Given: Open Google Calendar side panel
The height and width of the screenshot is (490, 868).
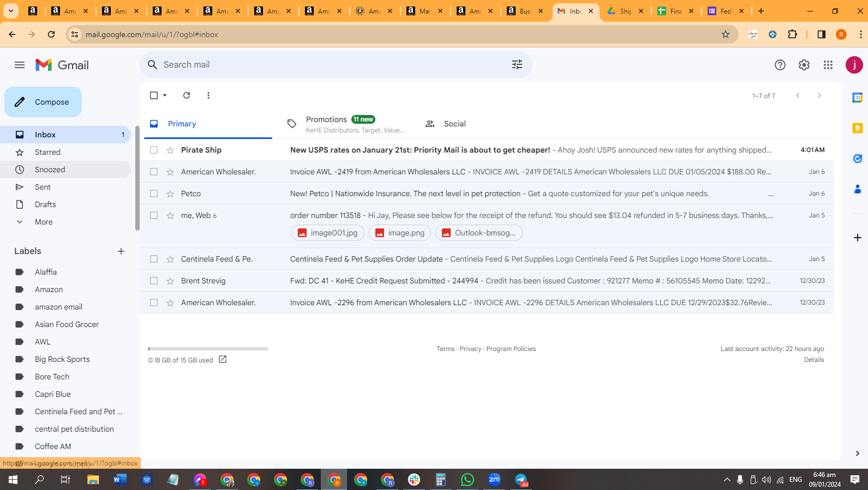Looking at the screenshot, I should coord(858,98).
